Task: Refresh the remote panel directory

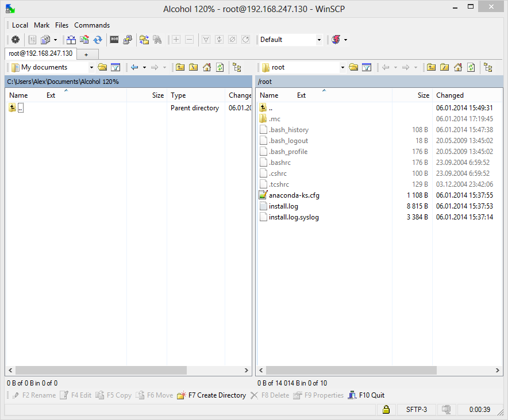Action: pyautogui.click(x=471, y=67)
